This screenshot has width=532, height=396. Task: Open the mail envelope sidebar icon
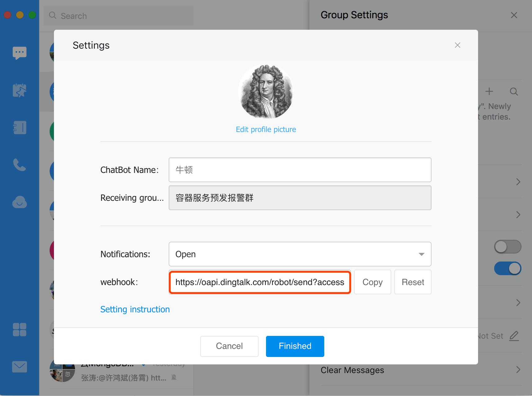tap(20, 367)
